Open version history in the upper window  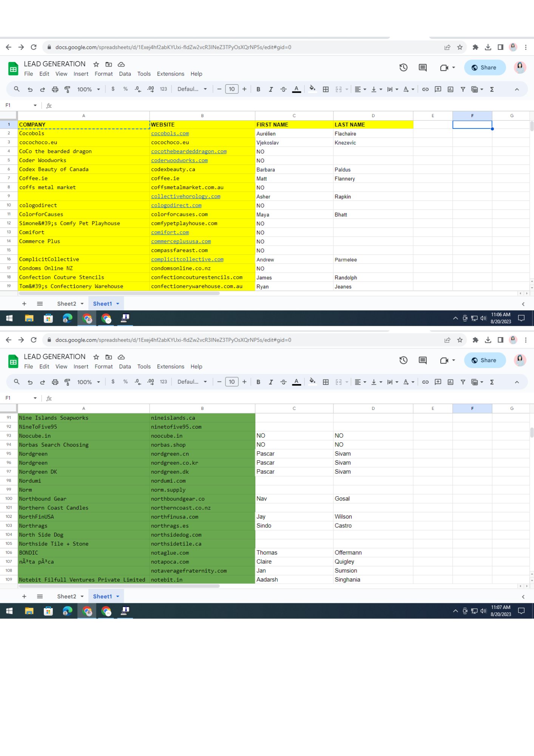click(403, 68)
